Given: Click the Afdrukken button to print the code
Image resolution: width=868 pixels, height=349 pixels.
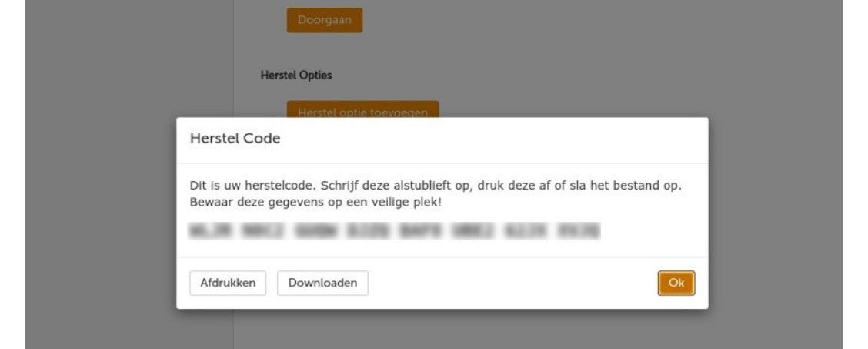Looking at the screenshot, I should [x=228, y=283].
